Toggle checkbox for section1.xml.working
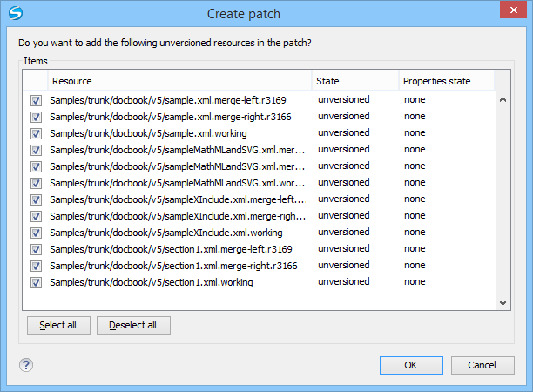 [36, 282]
